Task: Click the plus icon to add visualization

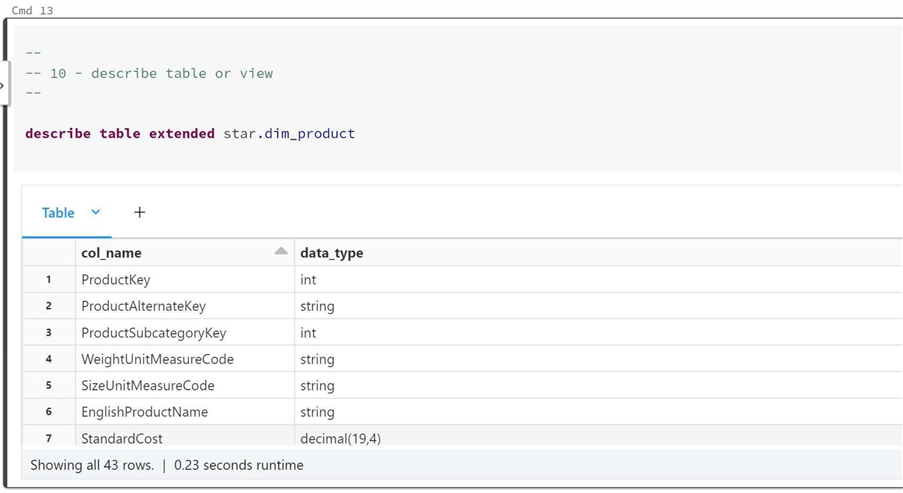Action: 139,212
